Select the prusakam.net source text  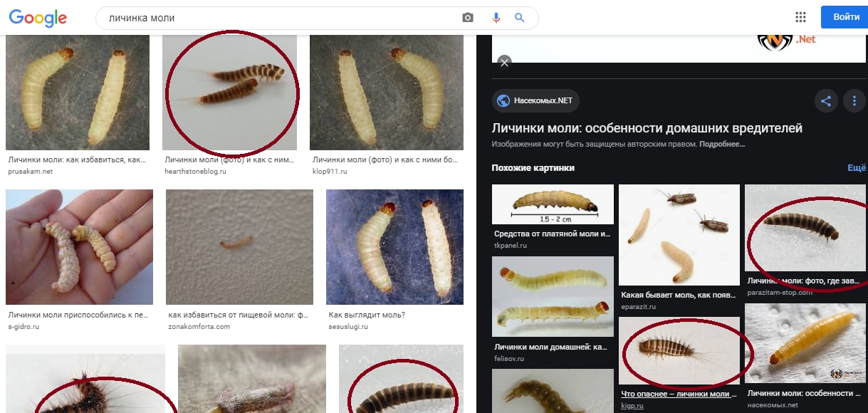(31, 172)
